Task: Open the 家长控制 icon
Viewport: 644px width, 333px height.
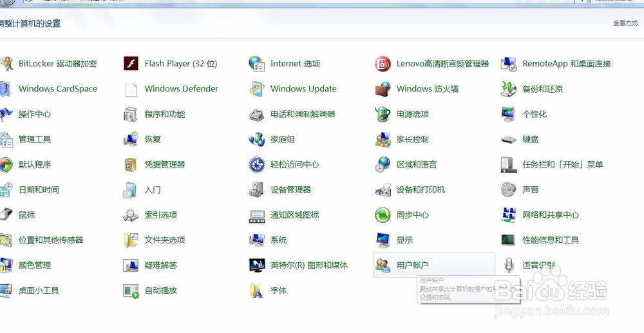Action: point(383,140)
